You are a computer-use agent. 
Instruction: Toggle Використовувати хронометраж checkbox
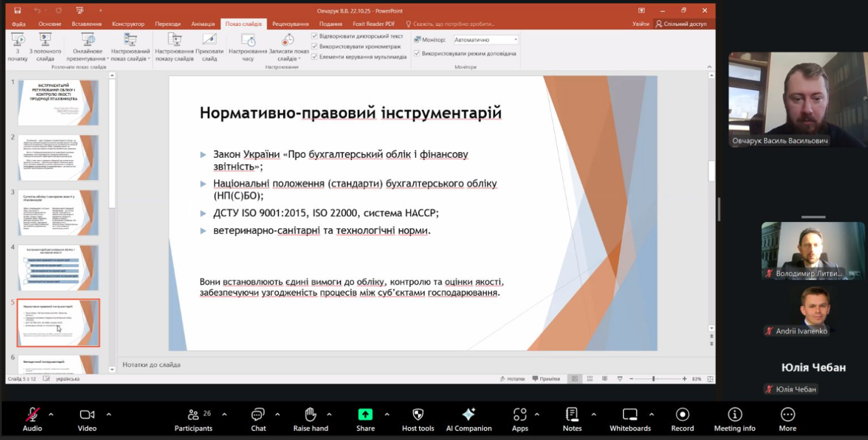point(315,47)
